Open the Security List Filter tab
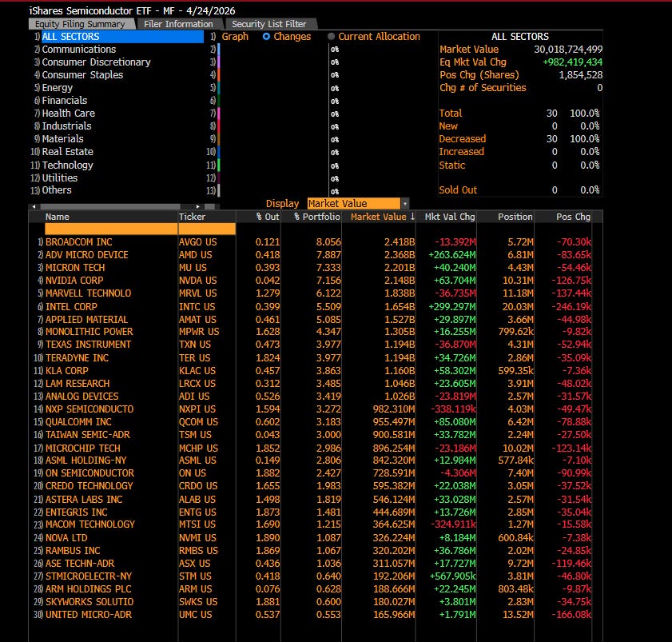 tap(269, 24)
